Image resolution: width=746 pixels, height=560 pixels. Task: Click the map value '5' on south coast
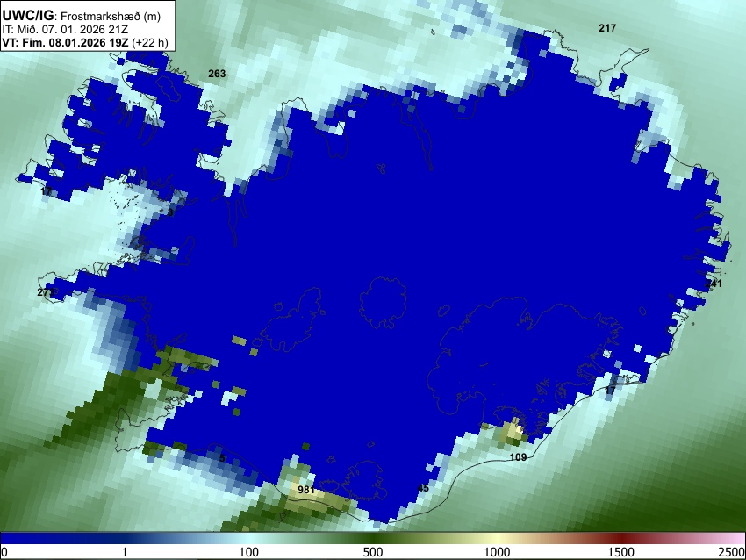tap(222, 459)
